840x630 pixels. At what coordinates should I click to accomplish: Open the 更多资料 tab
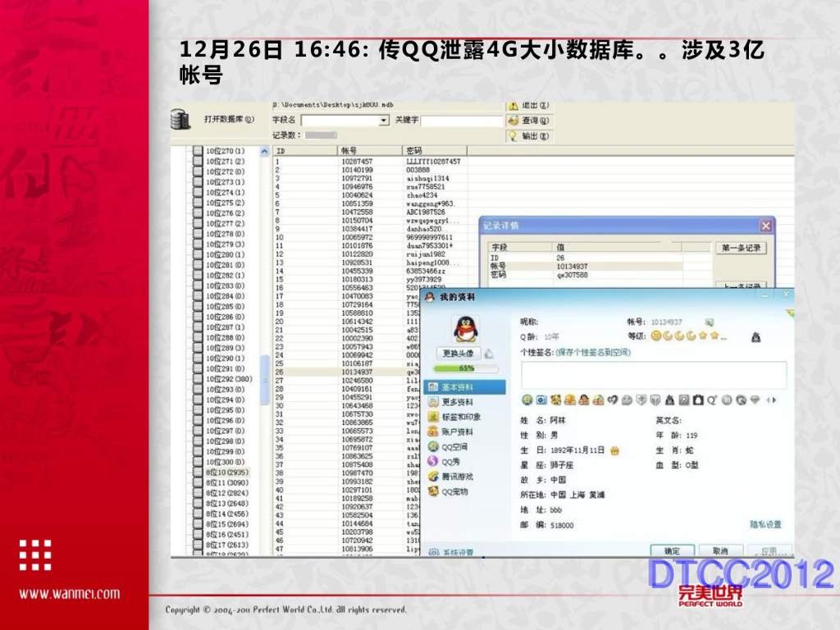[x=457, y=402]
